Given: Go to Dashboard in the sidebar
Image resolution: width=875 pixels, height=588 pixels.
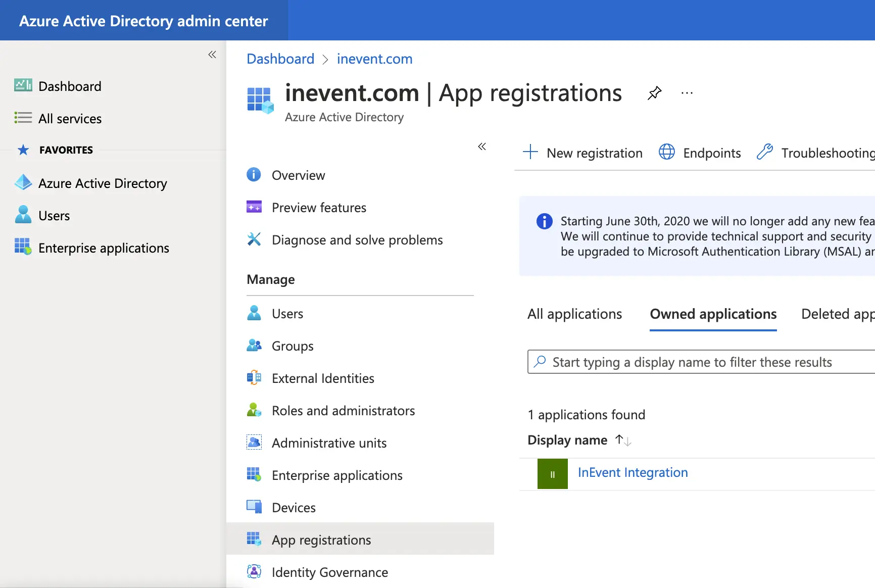Looking at the screenshot, I should [70, 86].
